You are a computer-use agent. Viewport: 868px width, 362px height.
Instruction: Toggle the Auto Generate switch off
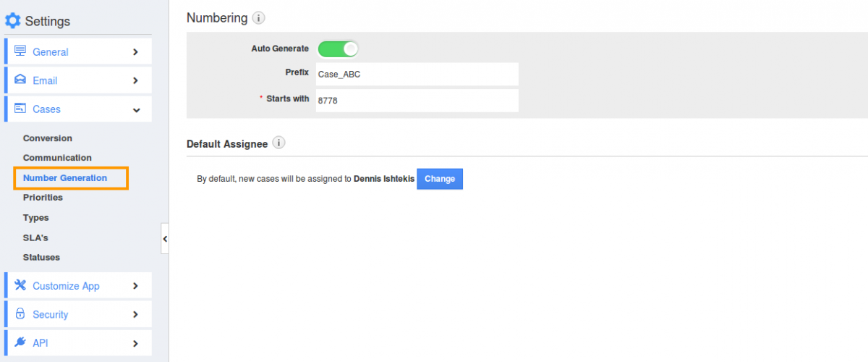tap(338, 49)
